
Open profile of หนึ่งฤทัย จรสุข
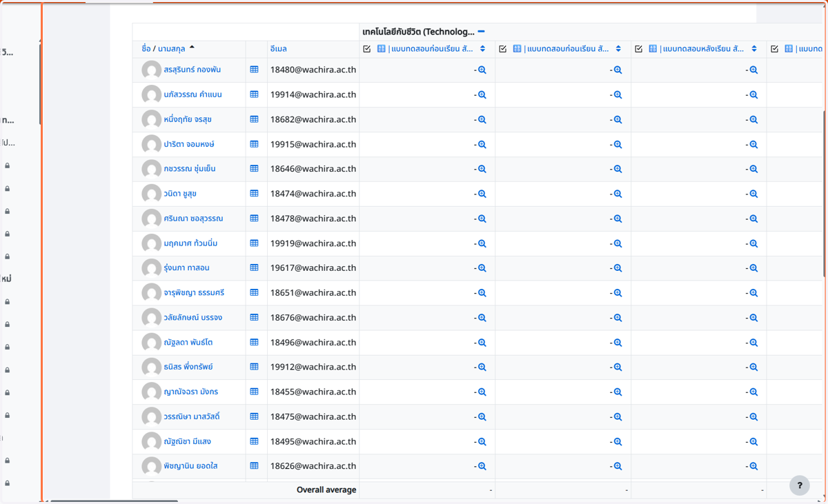[x=188, y=119]
